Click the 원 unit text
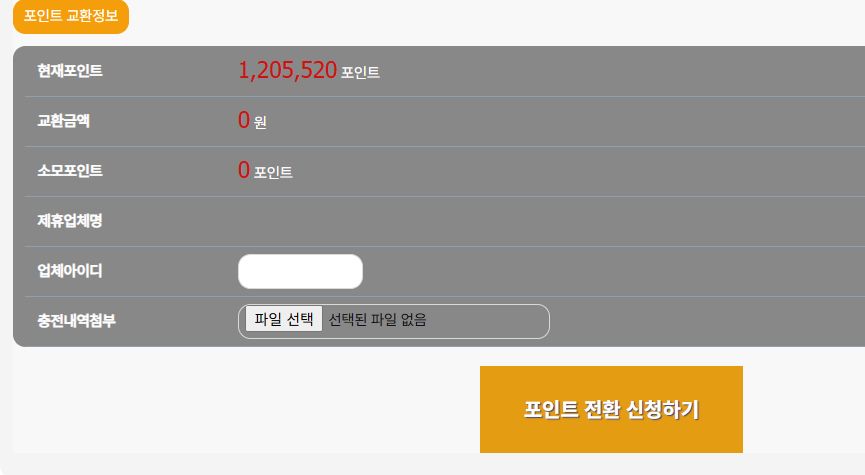Screen dimensions: 865x475 [x=260, y=123]
